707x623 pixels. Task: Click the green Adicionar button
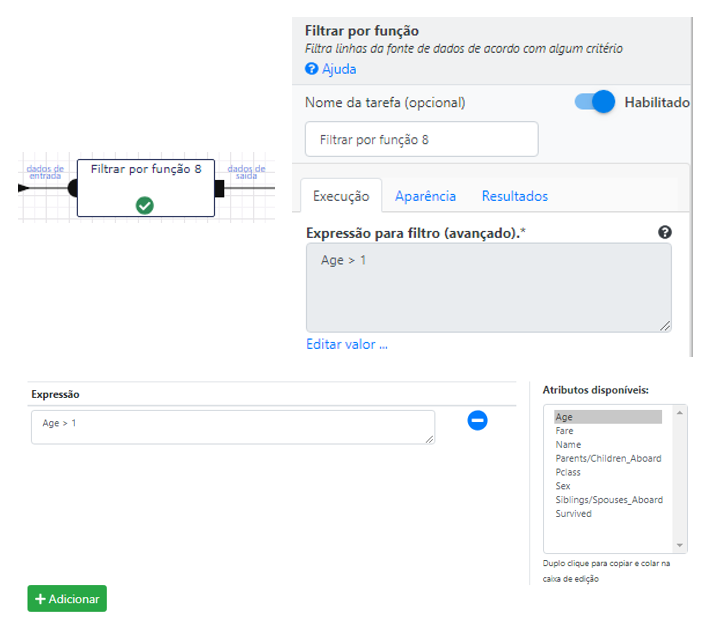tap(67, 599)
